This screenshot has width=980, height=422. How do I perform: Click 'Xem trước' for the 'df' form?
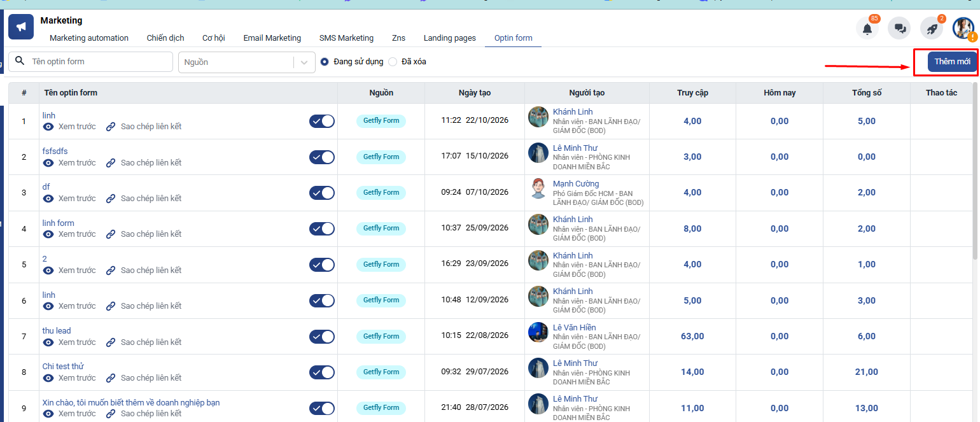click(x=77, y=199)
